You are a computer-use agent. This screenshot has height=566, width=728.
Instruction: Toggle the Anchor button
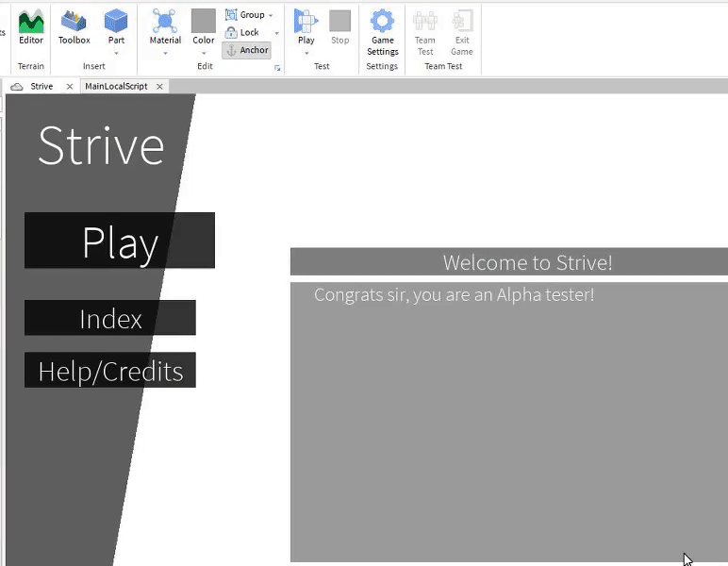[x=246, y=50]
